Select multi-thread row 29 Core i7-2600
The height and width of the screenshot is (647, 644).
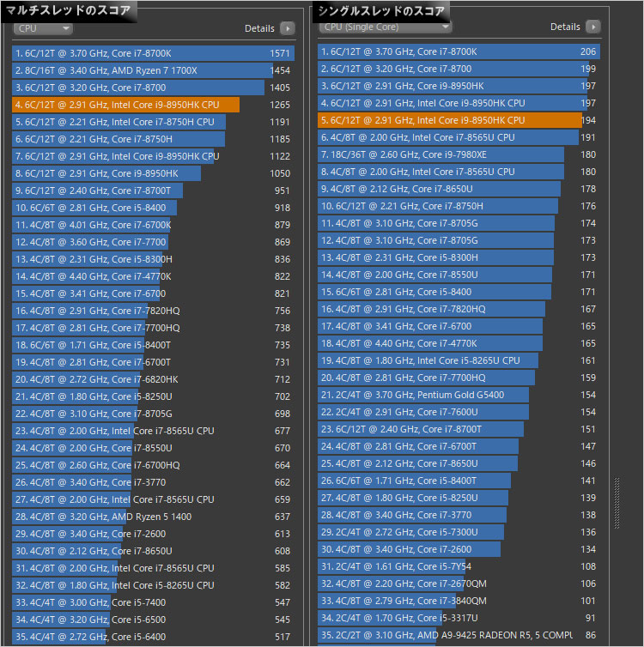153,534
